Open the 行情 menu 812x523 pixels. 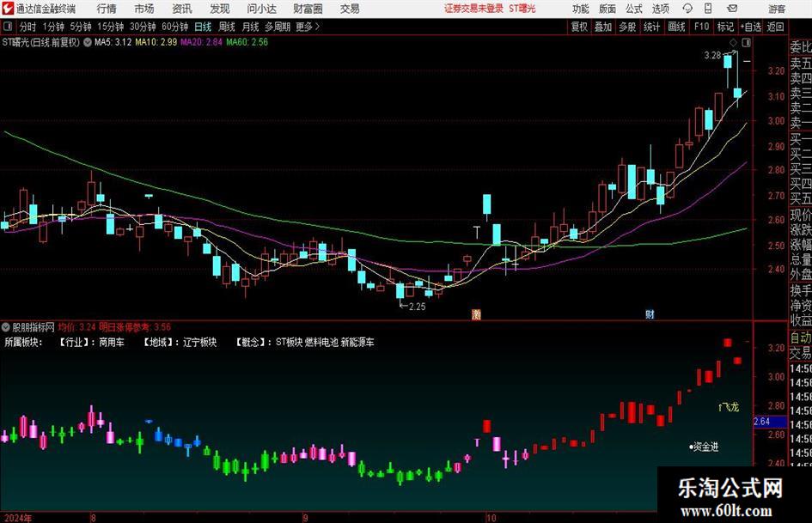(107, 9)
